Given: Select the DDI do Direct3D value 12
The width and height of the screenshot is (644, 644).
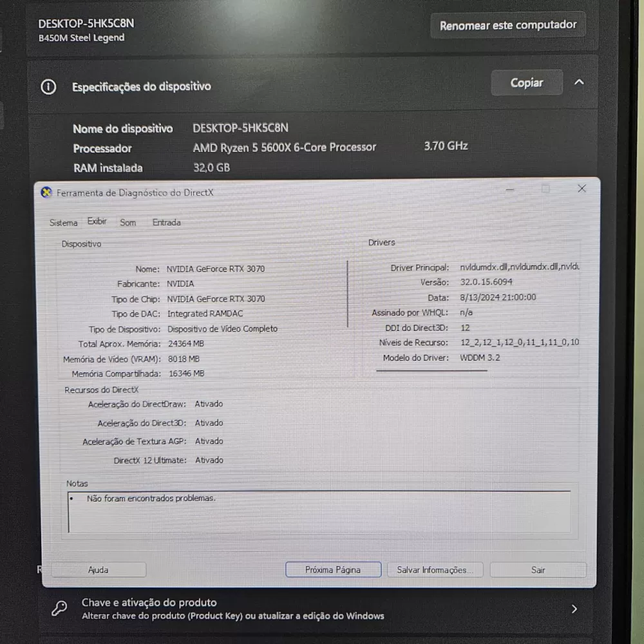Looking at the screenshot, I should point(465,328).
